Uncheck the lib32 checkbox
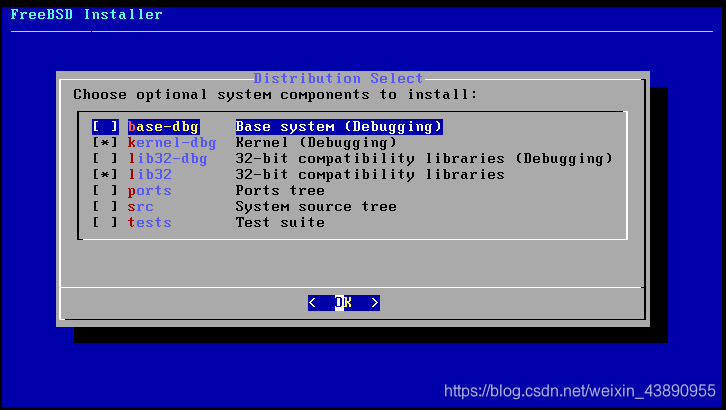The height and width of the screenshot is (410, 726). (x=105, y=174)
